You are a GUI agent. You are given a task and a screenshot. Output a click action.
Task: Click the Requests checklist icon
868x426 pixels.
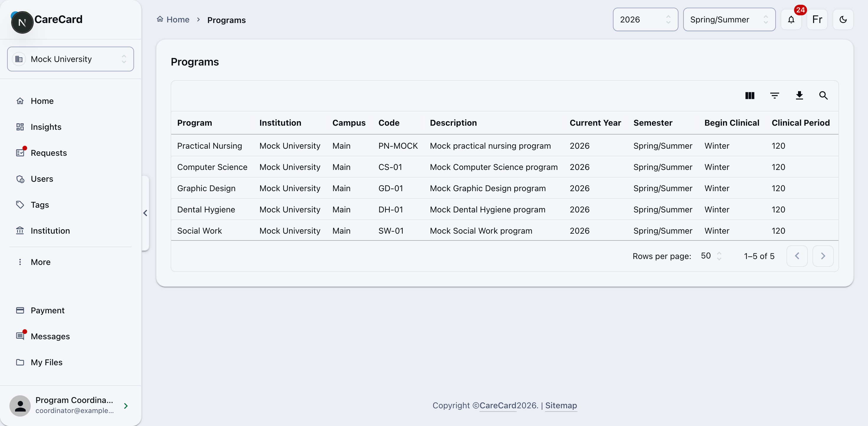(x=20, y=153)
